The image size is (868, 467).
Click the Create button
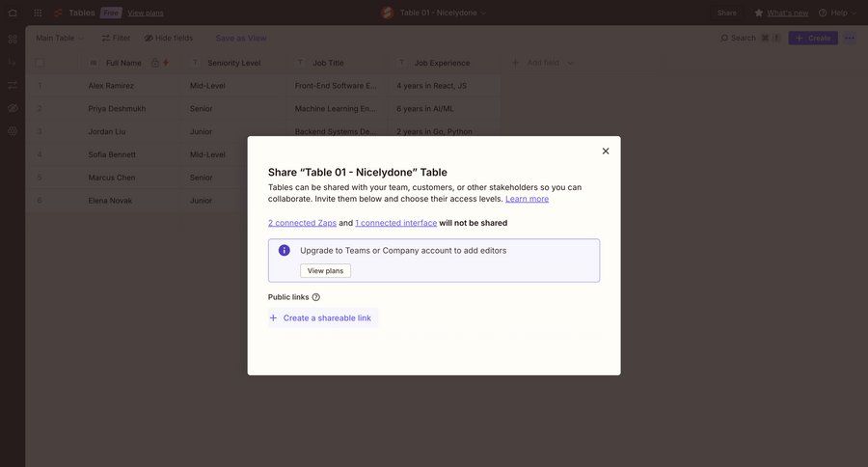[813, 39]
